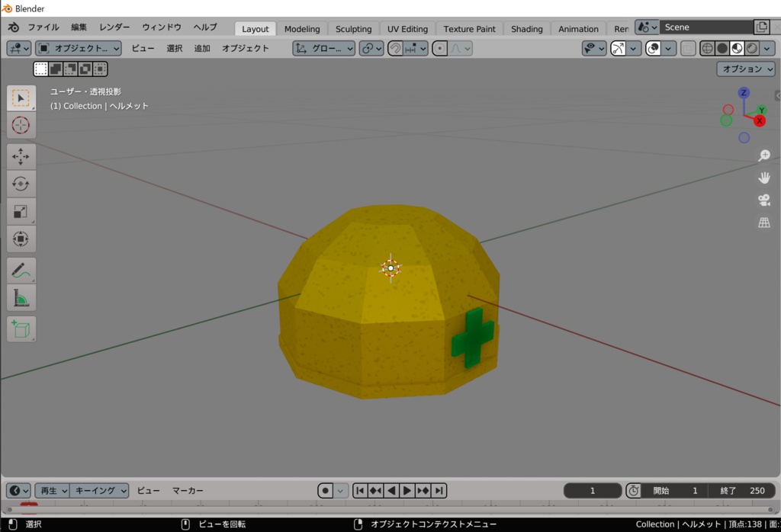This screenshot has width=781, height=532.
Task: Click the camera view icon in the viewport
Action: 764,200
